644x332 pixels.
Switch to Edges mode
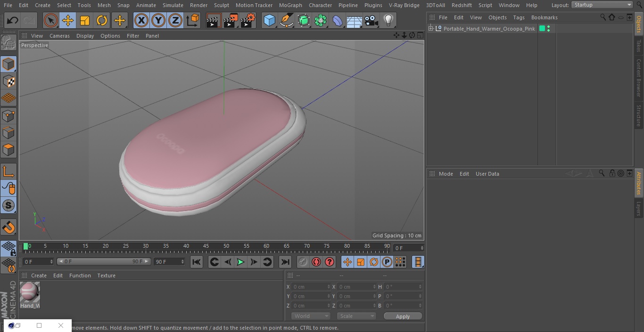click(8, 133)
